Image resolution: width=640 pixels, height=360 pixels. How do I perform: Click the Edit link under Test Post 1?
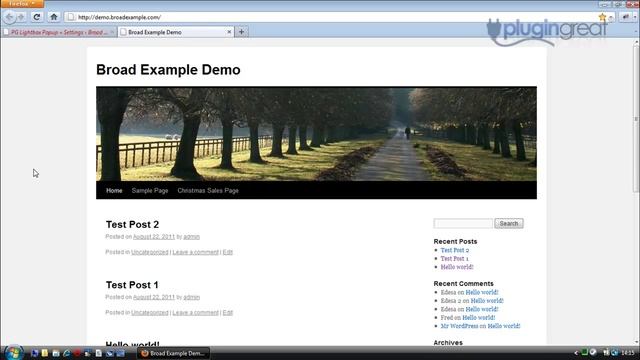click(x=228, y=313)
